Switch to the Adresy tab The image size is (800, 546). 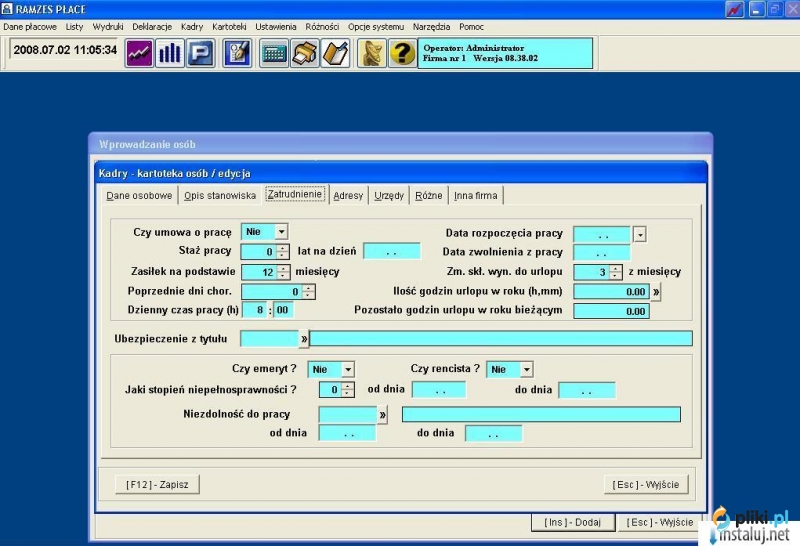(x=348, y=195)
